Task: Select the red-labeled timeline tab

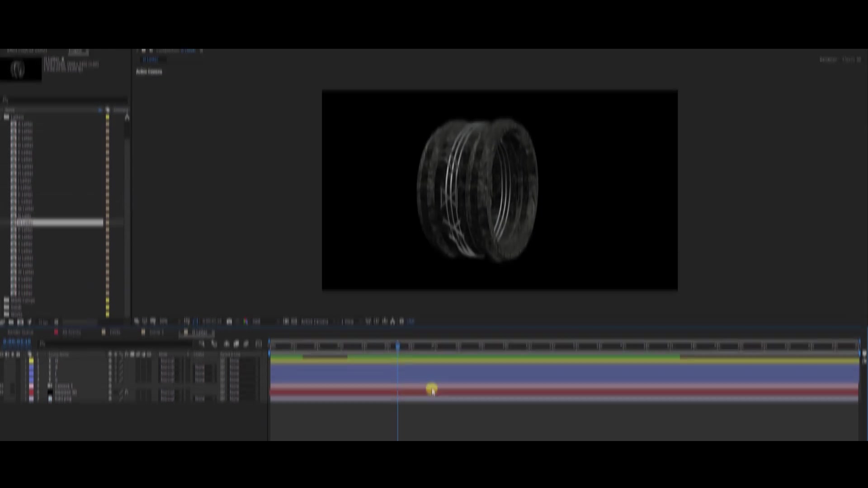Action: click(x=68, y=333)
